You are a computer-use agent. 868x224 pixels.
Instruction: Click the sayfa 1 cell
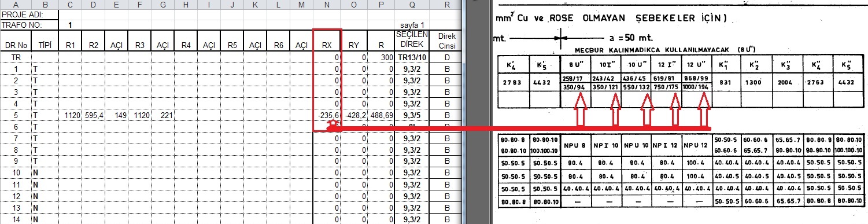411,25
